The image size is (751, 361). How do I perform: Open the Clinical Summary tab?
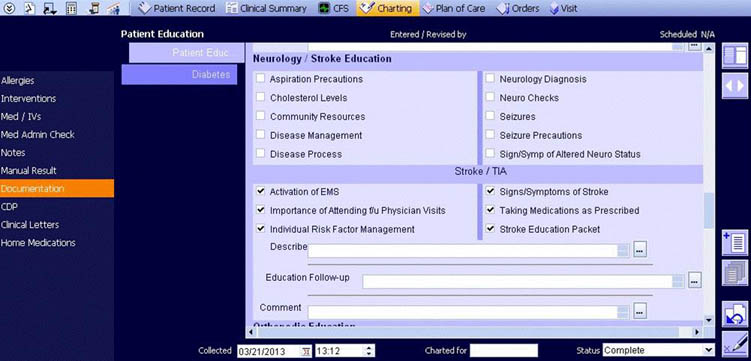coord(267,8)
